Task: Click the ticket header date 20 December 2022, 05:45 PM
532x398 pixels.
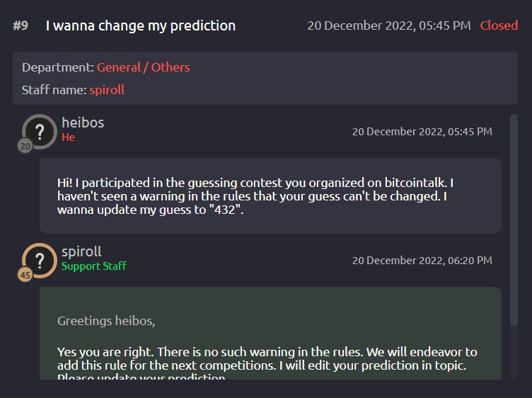Action: (389, 25)
